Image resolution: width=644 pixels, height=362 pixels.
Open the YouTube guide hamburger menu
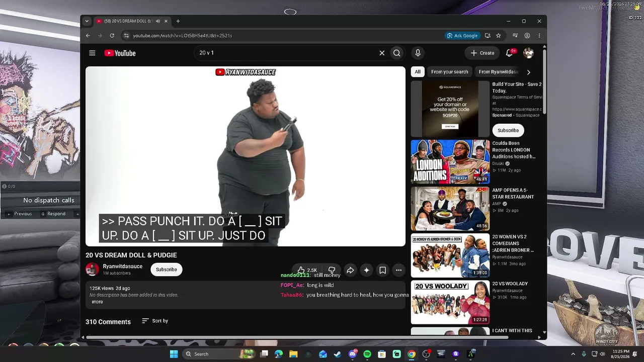coord(92,53)
